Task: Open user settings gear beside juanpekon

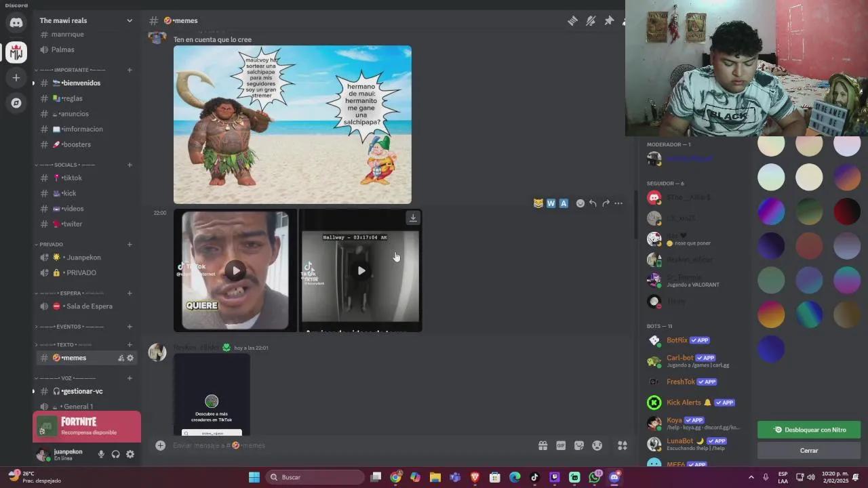Action: 130,454
